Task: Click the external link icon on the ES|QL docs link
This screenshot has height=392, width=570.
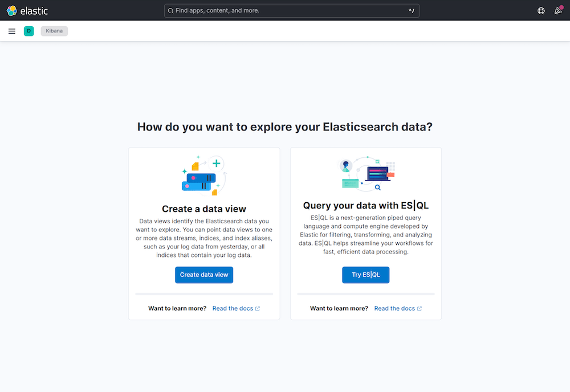Action: tap(419, 308)
